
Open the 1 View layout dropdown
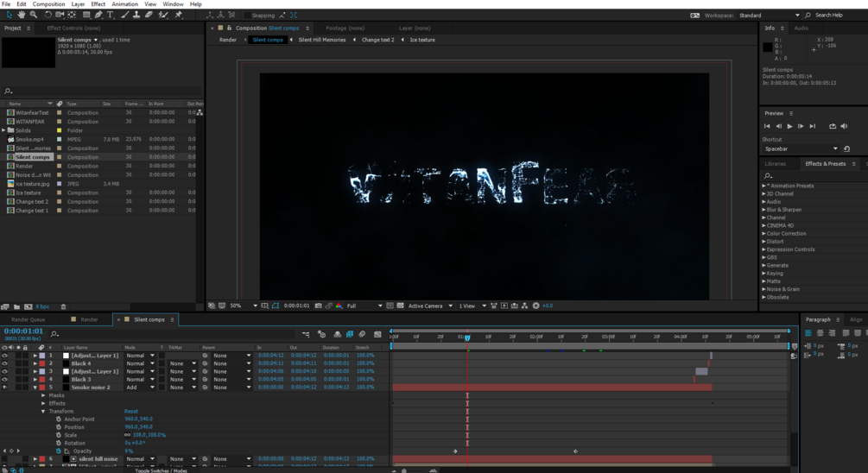coord(472,306)
